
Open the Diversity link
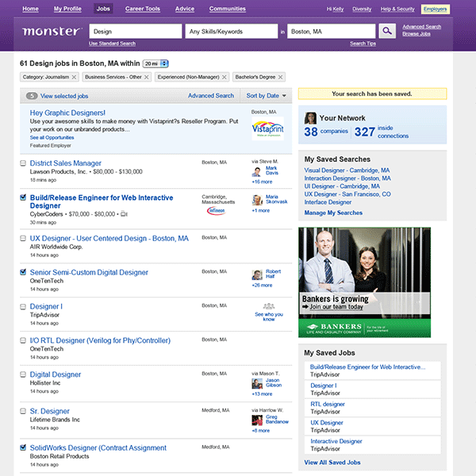point(362,9)
